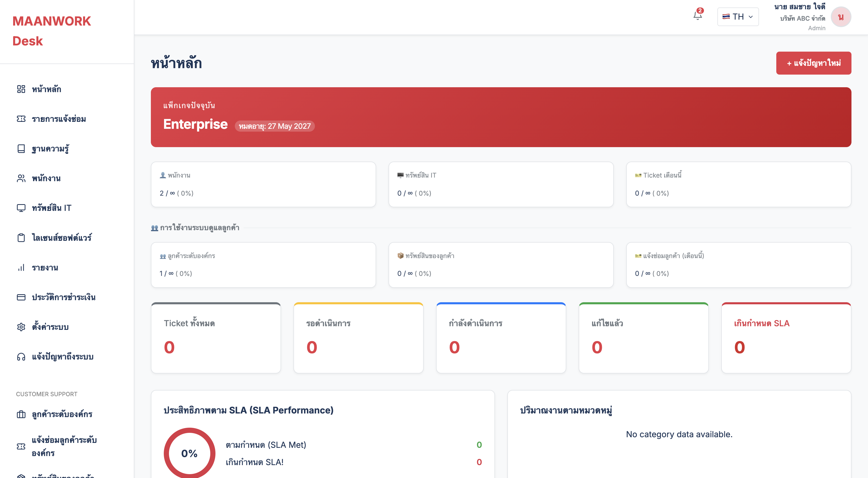868x478 pixels.
Task: Click the เกินกำหนด SLA! row label
Action: tap(254, 462)
